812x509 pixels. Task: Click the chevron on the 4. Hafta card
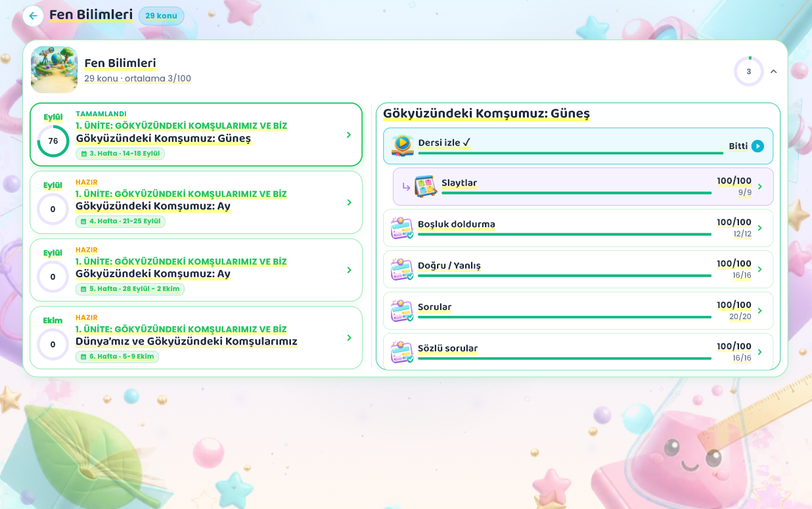pyautogui.click(x=349, y=202)
